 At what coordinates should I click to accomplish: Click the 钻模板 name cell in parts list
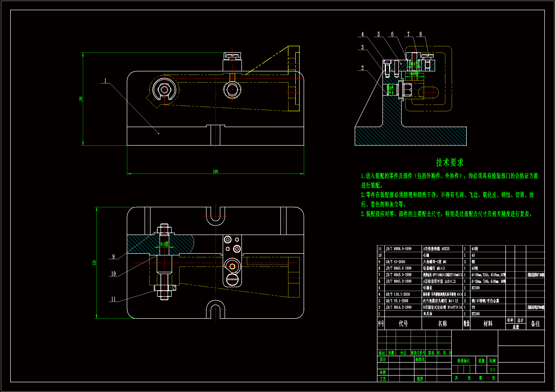428,288
